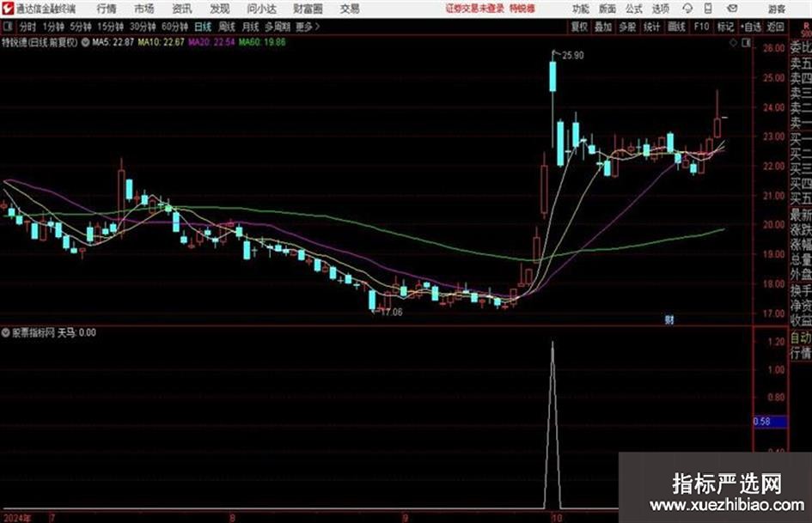Open the F10 company info button
This screenshot has width=812, height=523.
tap(701, 27)
